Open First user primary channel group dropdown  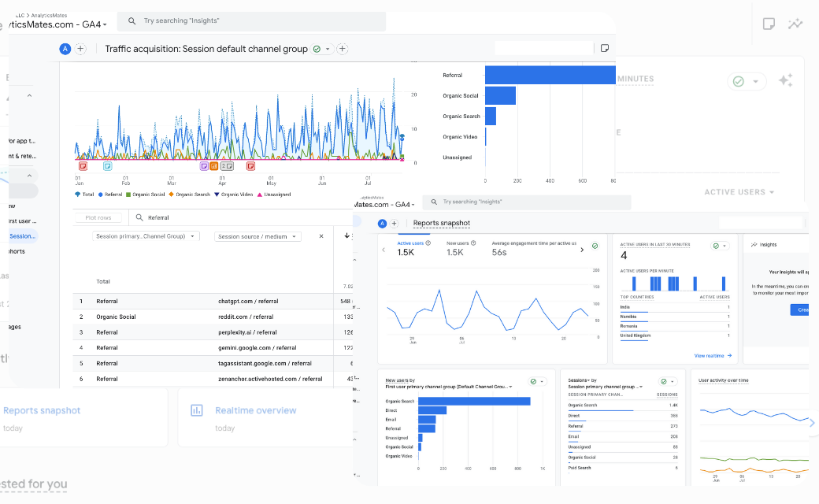(x=449, y=387)
